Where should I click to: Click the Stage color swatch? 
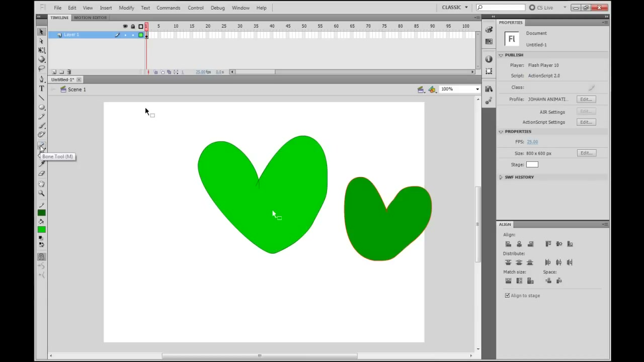[x=532, y=164]
